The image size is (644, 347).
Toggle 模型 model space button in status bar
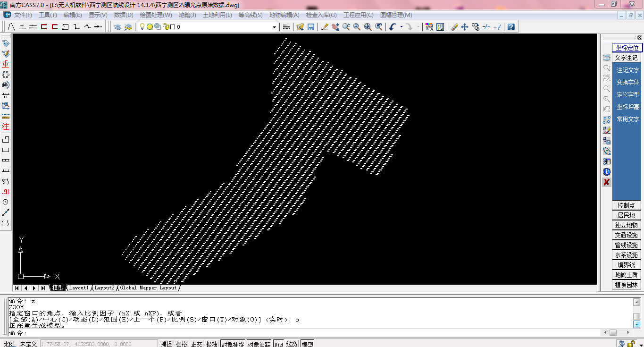click(x=308, y=344)
